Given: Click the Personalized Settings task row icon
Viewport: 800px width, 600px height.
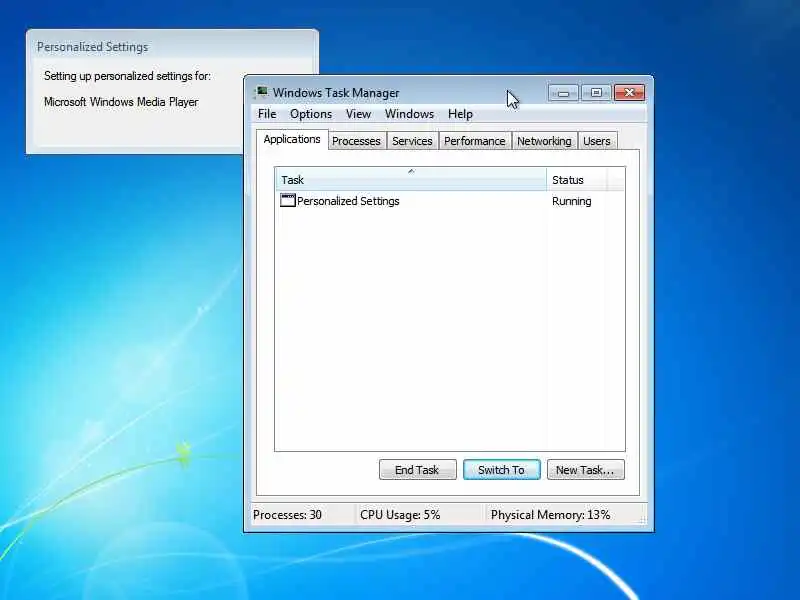Looking at the screenshot, I should (x=288, y=200).
